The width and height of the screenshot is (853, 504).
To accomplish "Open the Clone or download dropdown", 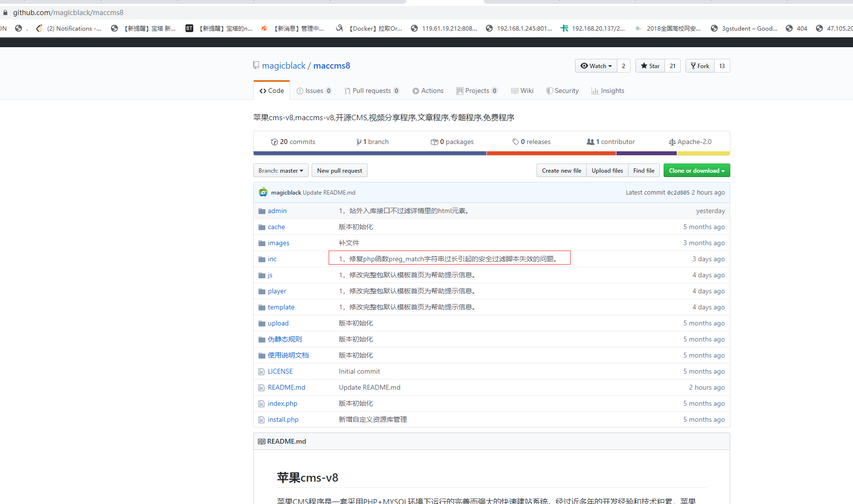I will pos(697,171).
